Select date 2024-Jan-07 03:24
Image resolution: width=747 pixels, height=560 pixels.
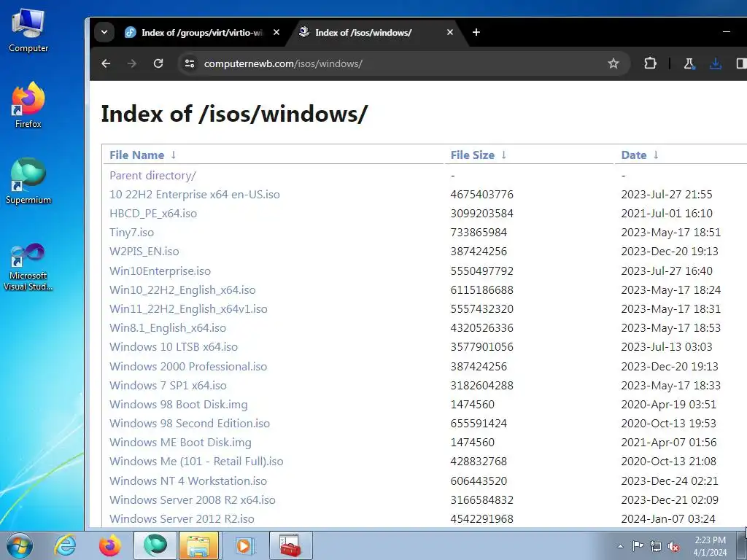pos(668,519)
